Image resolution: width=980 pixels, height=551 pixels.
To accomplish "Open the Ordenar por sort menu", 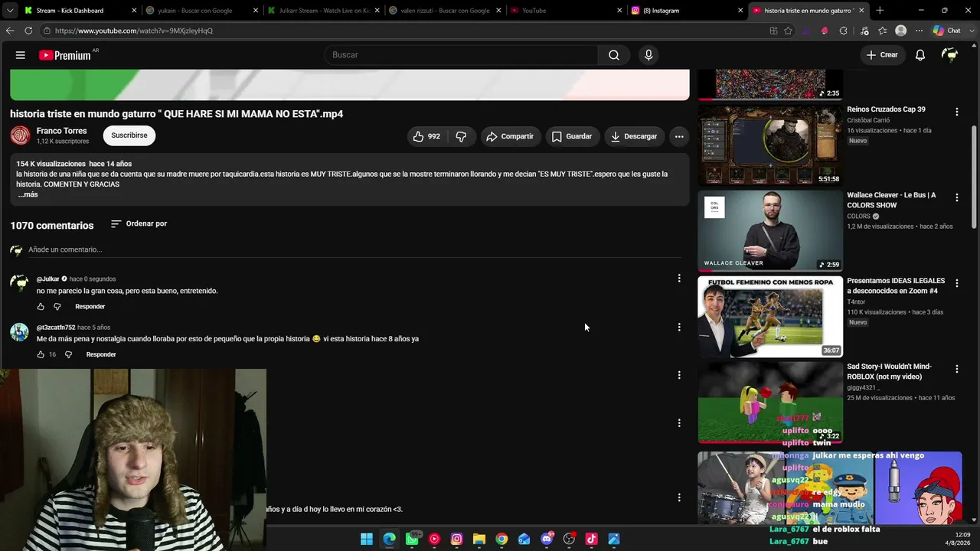I will (x=139, y=224).
